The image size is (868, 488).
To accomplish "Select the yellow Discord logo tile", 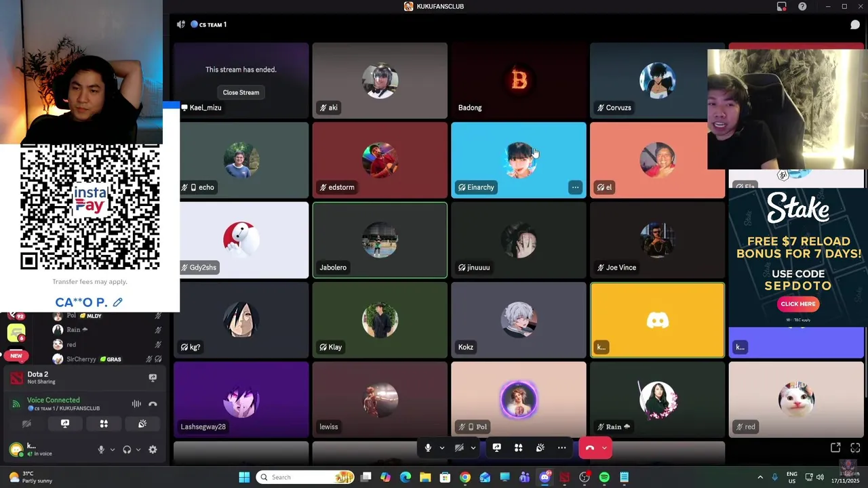I will 657,320.
